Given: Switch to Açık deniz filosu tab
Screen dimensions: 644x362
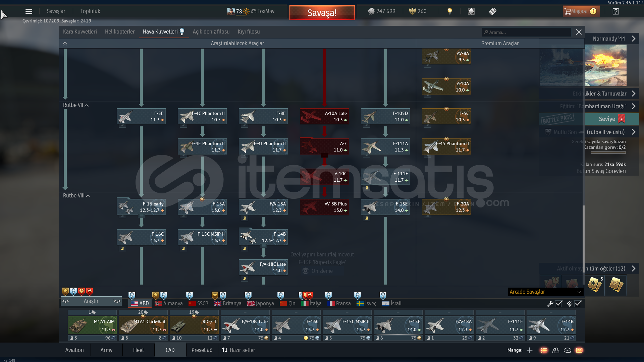Looking at the screenshot, I should coord(211,32).
